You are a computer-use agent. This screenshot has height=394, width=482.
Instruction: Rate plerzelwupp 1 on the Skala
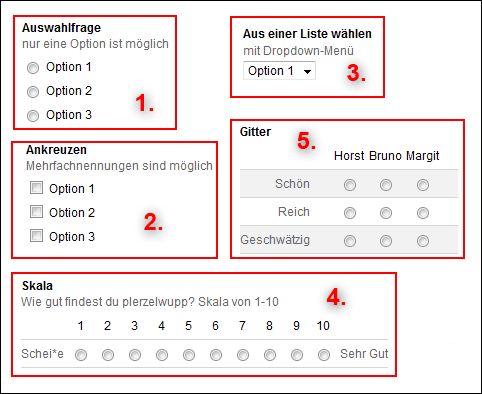[81, 355]
